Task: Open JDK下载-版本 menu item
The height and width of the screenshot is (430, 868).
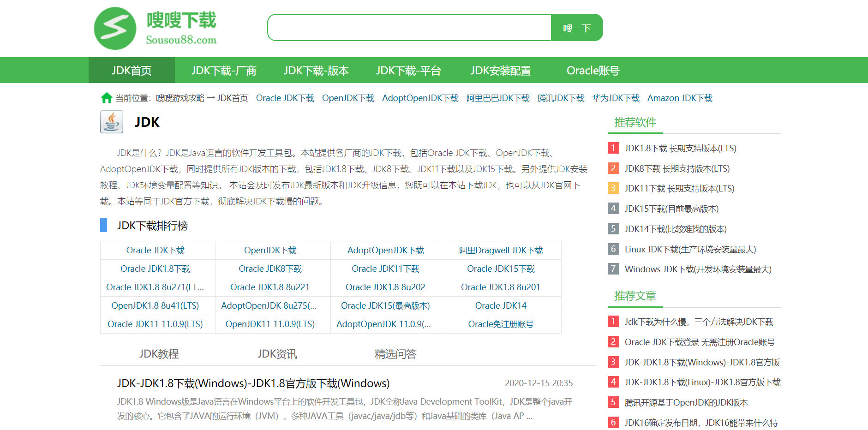Action: 316,71
